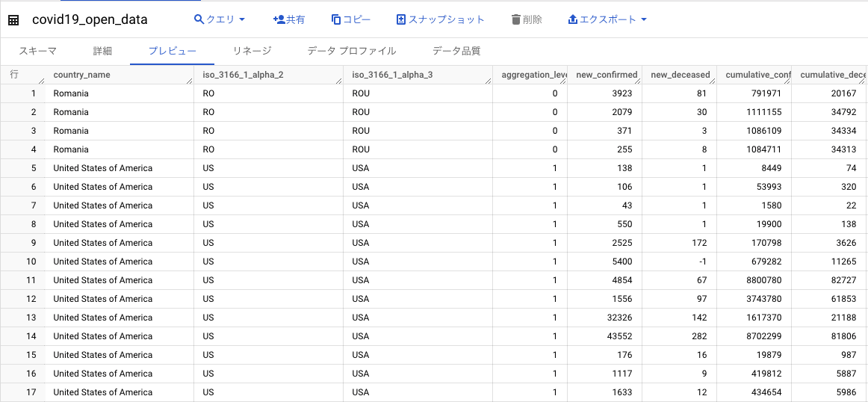The height and width of the screenshot is (402, 868).
Task: Click the value 81 in new_deceased
Action: pos(702,93)
